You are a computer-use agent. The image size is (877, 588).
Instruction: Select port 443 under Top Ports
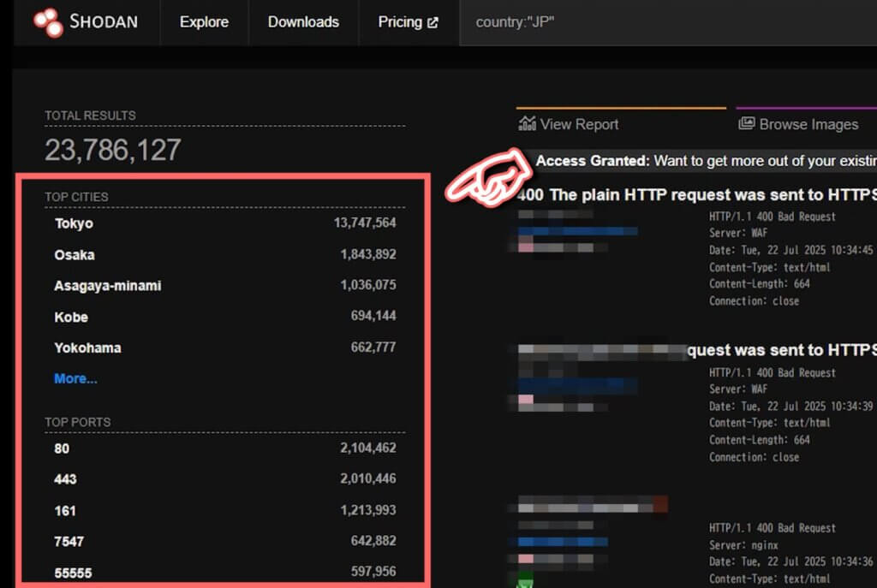[63, 479]
